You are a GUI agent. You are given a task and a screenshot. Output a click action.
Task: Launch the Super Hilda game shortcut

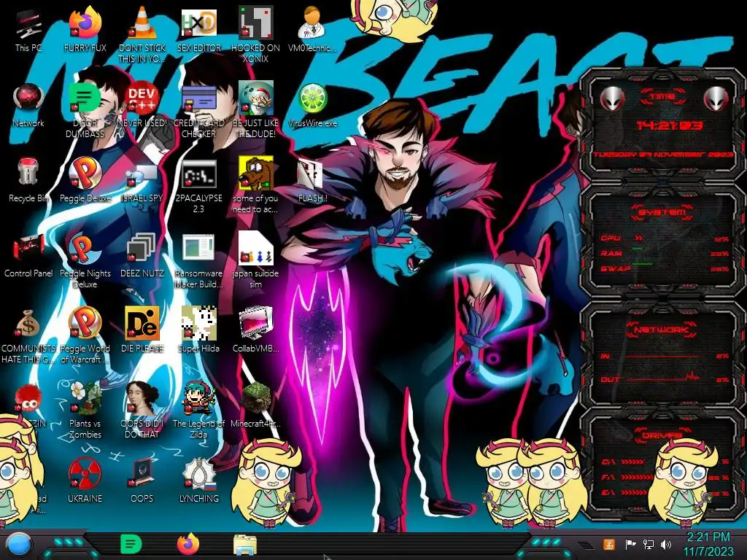[199, 324]
